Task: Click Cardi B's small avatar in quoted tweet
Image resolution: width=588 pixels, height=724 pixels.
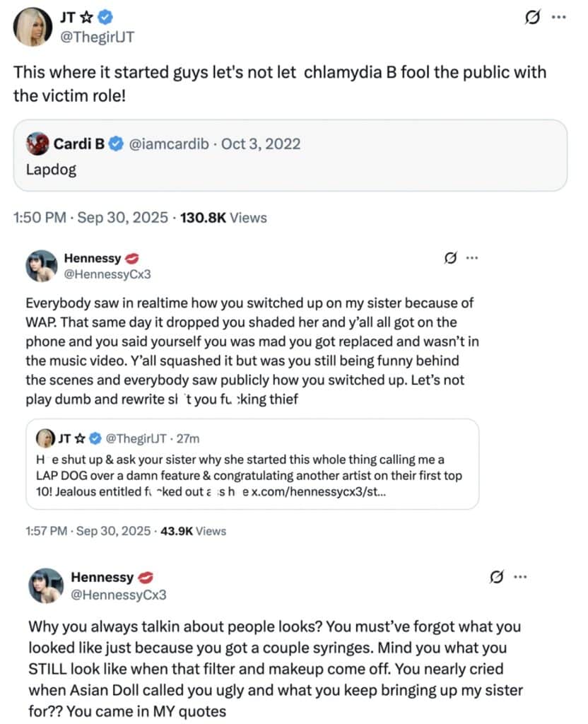Action: 38,144
